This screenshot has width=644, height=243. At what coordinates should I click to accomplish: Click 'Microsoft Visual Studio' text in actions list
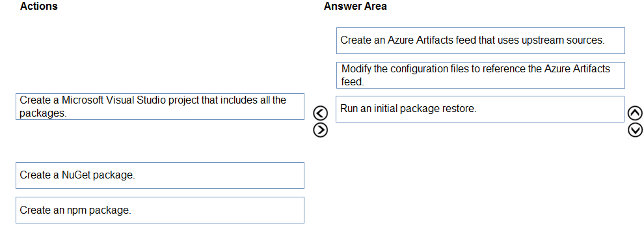[107, 100]
